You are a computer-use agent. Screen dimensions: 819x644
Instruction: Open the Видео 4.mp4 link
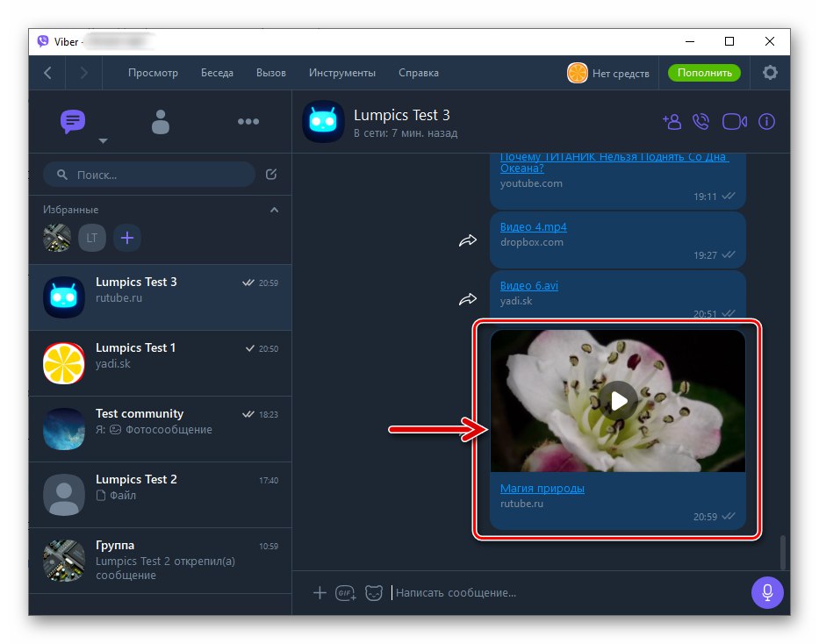tap(534, 227)
